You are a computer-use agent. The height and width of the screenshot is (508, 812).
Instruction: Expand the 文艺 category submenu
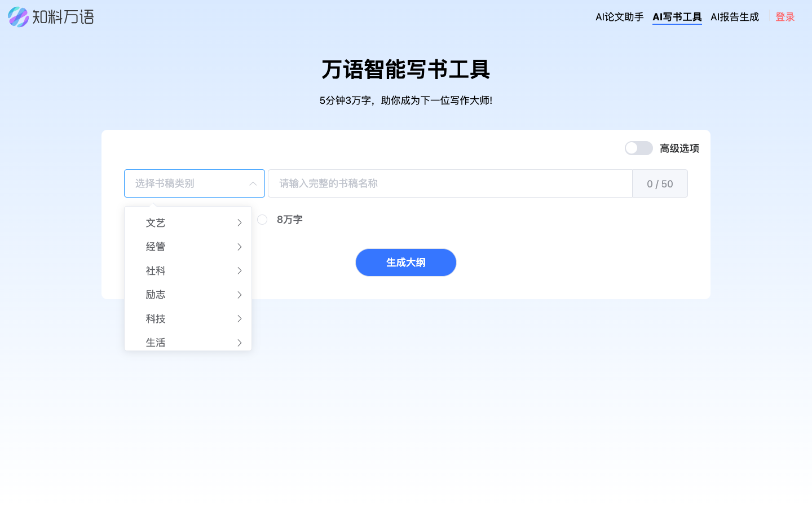[239, 222]
